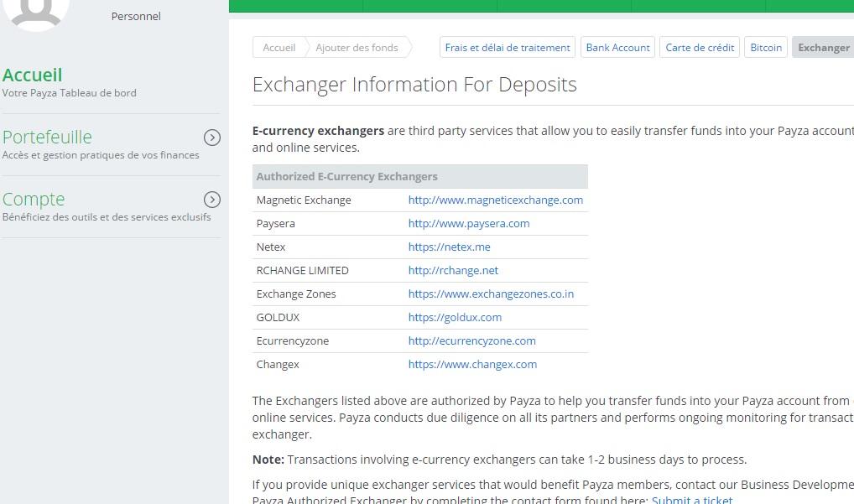Viewport: 854px width, 504px height.
Task: Open the netex.me link
Action: click(x=450, y=247)
